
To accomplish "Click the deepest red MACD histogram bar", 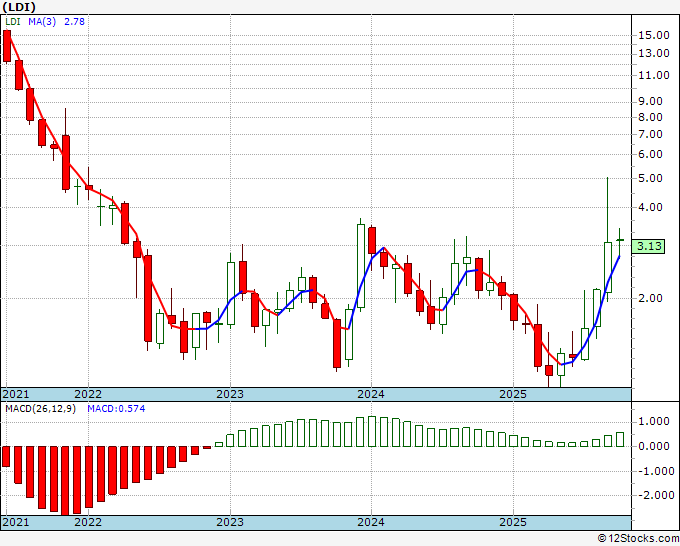I will pos(65,481).
